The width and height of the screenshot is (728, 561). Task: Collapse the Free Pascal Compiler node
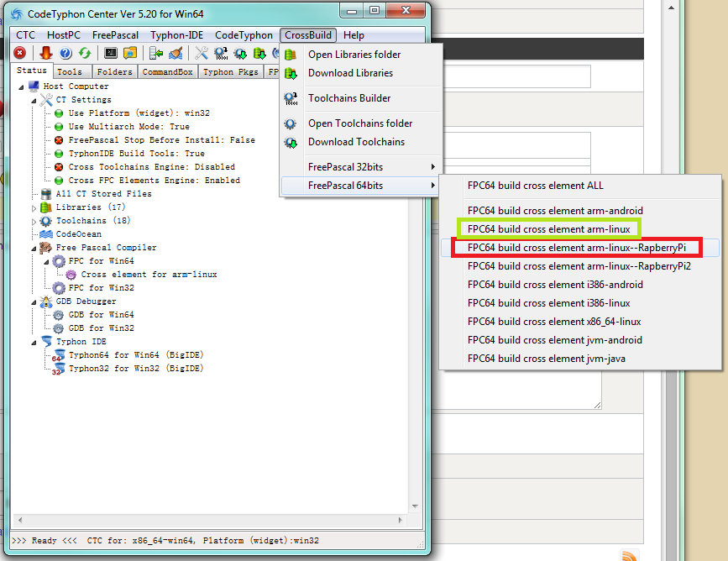click(x=34, y=249)
